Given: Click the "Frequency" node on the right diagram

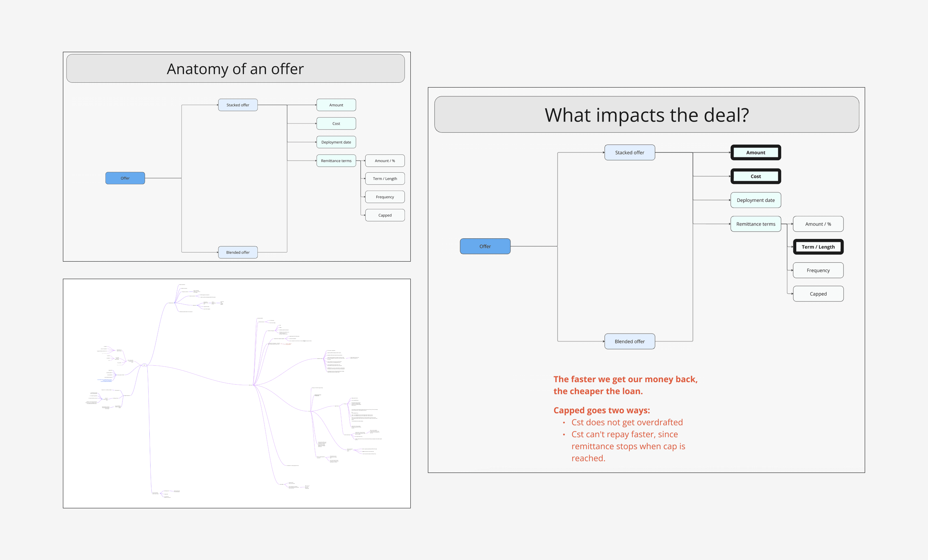Looking at the screenshot, I should click(x=818, y=270).
